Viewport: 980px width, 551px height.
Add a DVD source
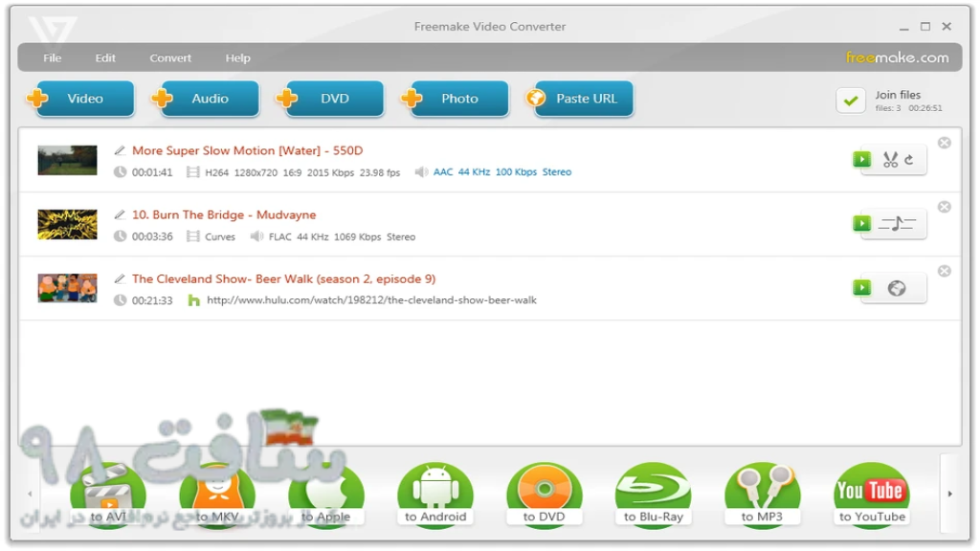coord(330,99)
